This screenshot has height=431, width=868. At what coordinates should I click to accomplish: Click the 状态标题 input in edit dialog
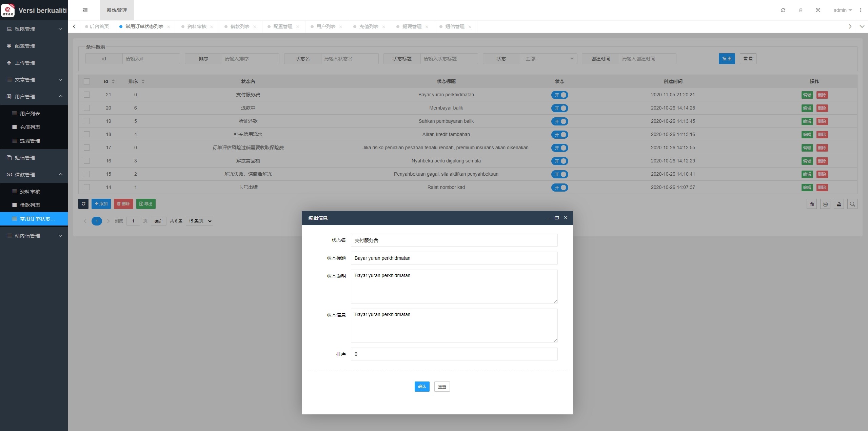[x=454, y=258]
